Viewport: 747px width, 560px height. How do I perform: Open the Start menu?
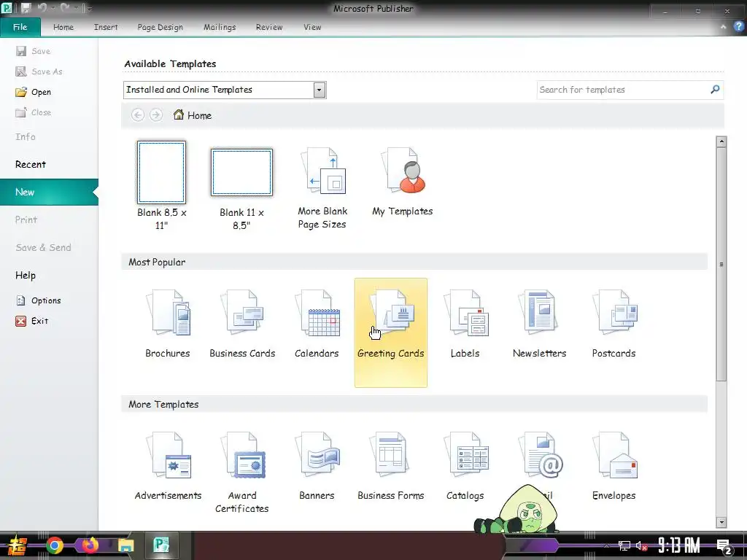18,546
